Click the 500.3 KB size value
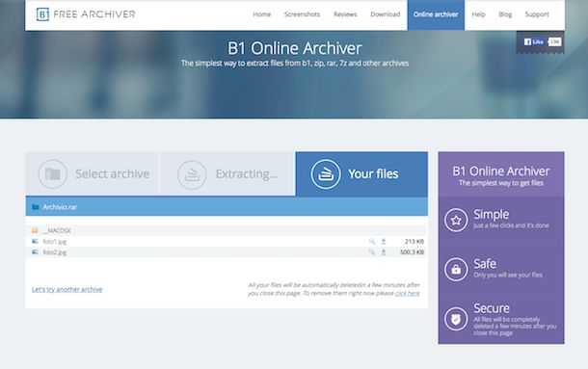This screenshot has width=588, height=369. click(x=412, y=252)
